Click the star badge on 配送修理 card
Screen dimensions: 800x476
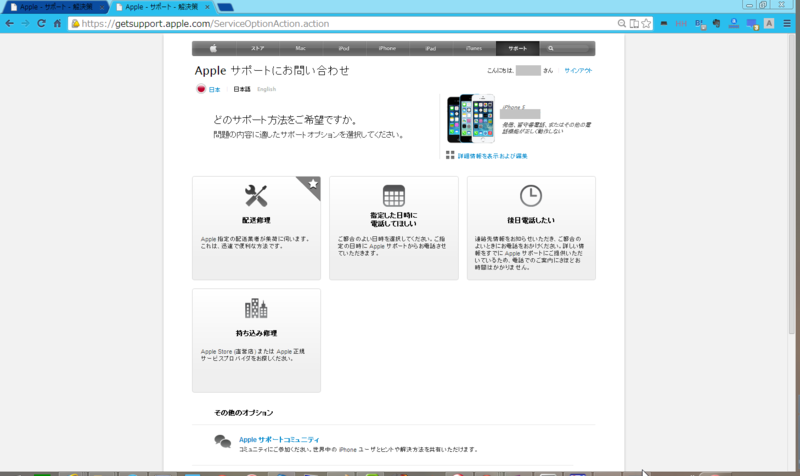pyautogui.click(x=312, y=185)
